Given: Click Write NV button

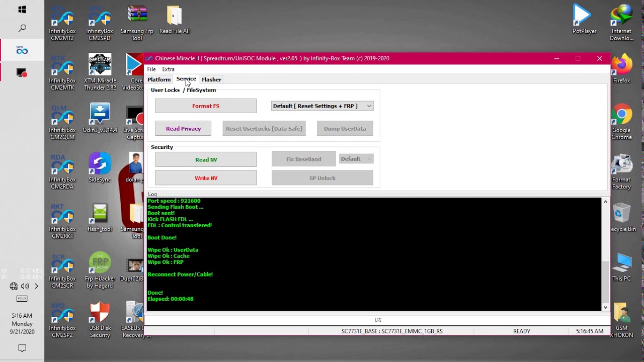Looking at the screenshot, I should pos(206,178).
